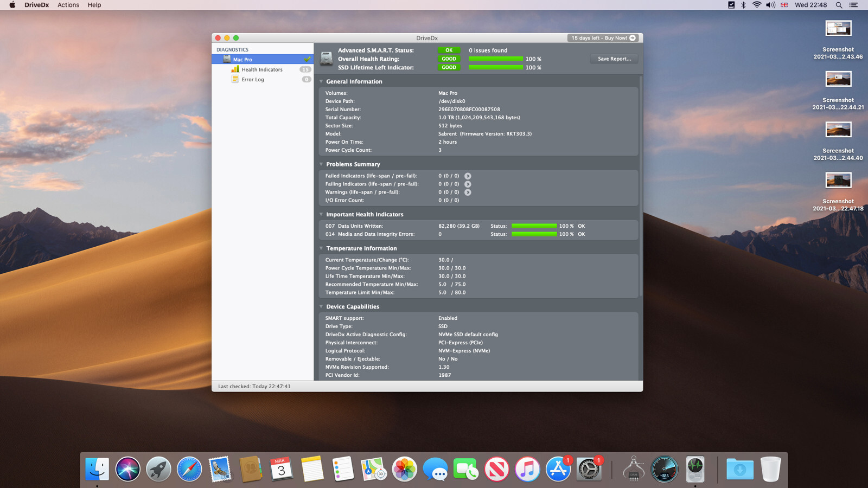The height and width of the screenshot is (488, 868).
Task: Open System Information in the Dock
Action: click(634, 469)
